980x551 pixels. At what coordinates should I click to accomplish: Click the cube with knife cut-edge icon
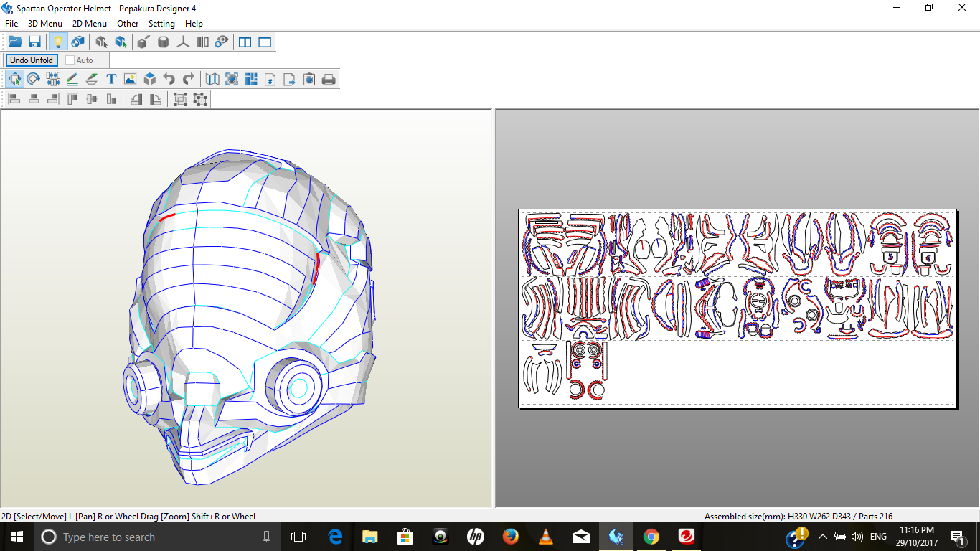click(143, 42)
